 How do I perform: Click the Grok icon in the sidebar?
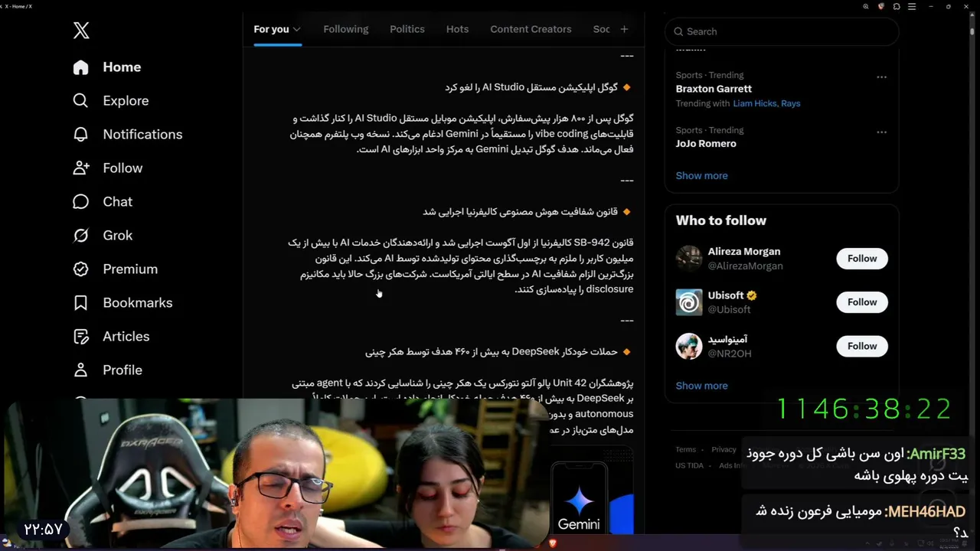(x=80, y=236)
